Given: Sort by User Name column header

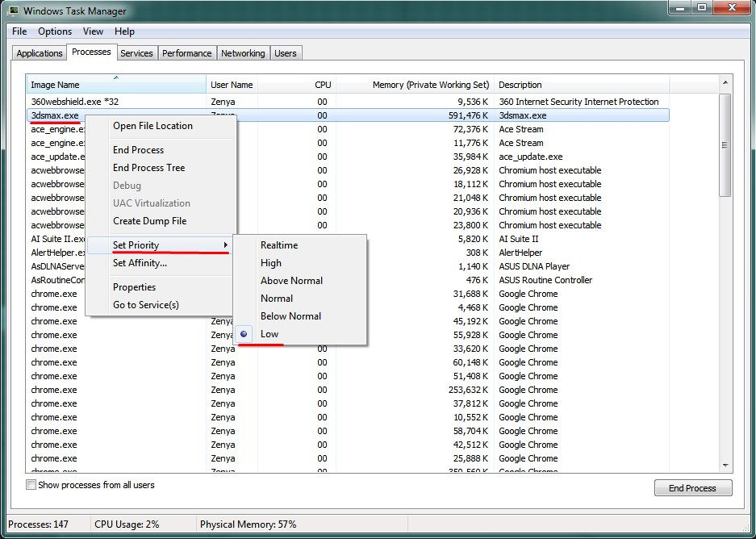Looking at the screenshot, I should 232,85.
